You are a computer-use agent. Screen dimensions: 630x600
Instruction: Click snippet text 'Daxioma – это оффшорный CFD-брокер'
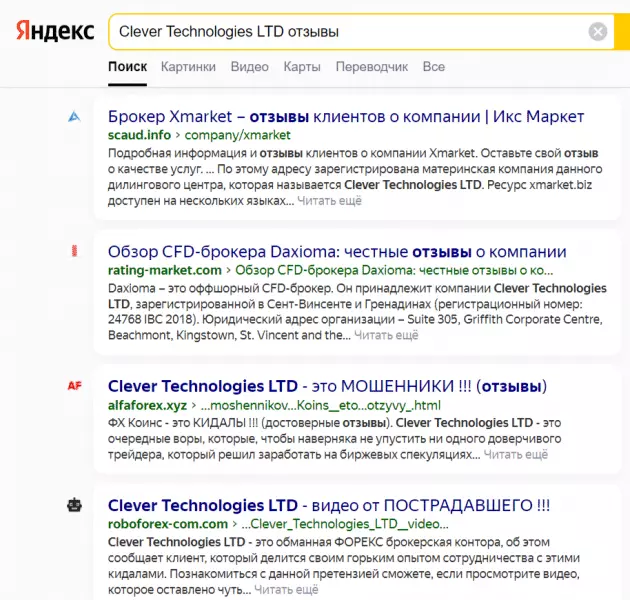coord(220,288)
